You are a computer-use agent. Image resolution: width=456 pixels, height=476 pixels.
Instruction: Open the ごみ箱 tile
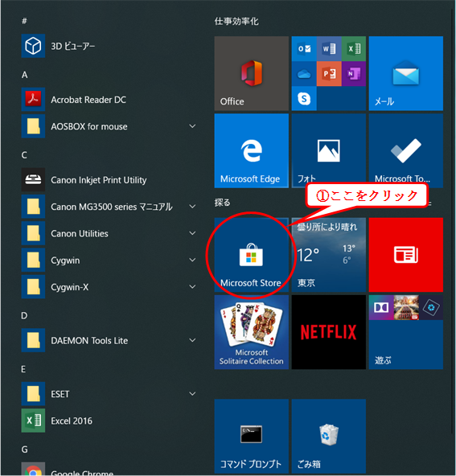coord(329,437)
